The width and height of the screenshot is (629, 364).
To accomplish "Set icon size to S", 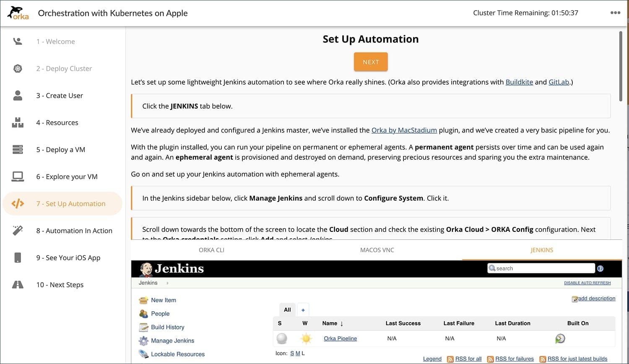I will [292, 354].
